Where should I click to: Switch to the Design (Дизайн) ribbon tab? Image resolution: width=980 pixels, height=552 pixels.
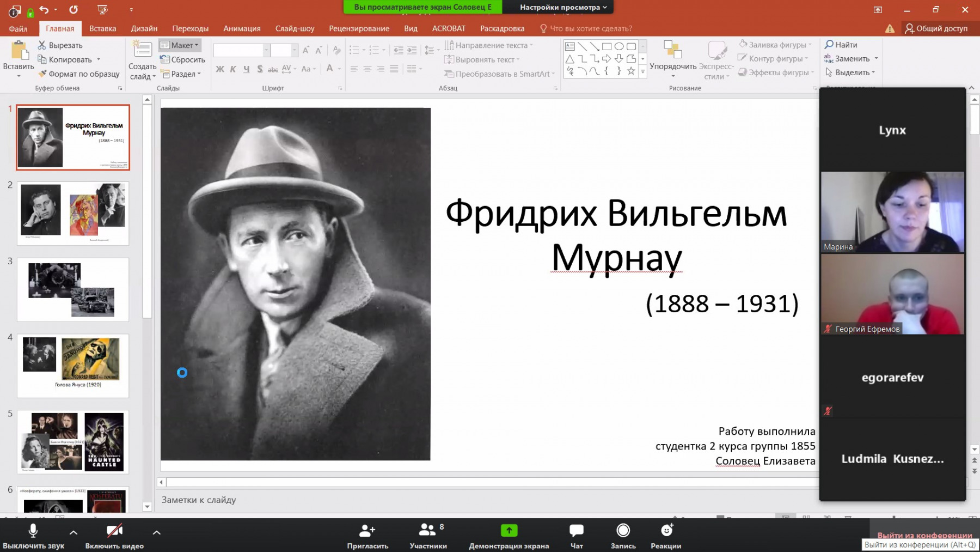[144, 28]
